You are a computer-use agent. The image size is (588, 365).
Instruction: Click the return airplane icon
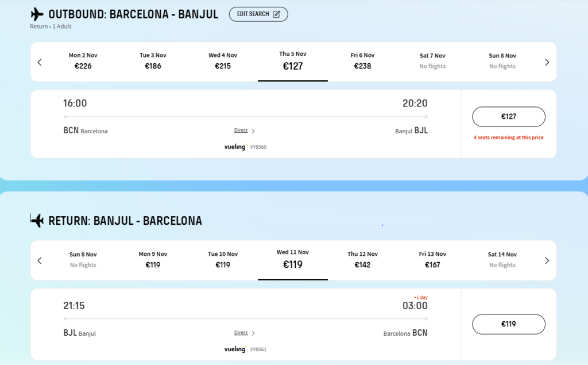[x=37, y=220]
